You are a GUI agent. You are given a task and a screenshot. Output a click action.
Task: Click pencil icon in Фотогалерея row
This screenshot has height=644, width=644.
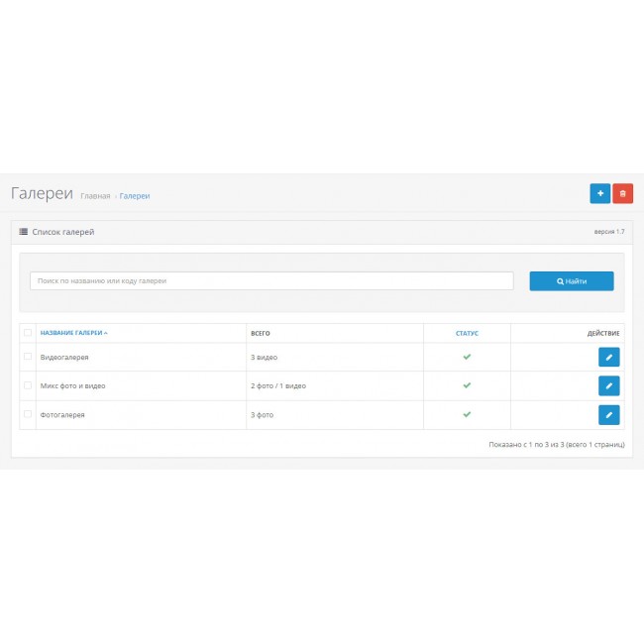[608, 414]
